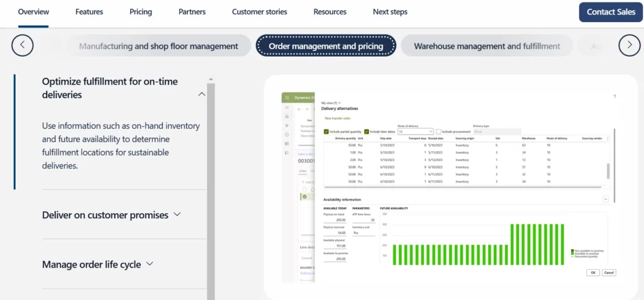The width and height of the screenshot is (644, 300).
Task: Click the Modules icon in Dynamics sidebar
Action: click(287, 153)
